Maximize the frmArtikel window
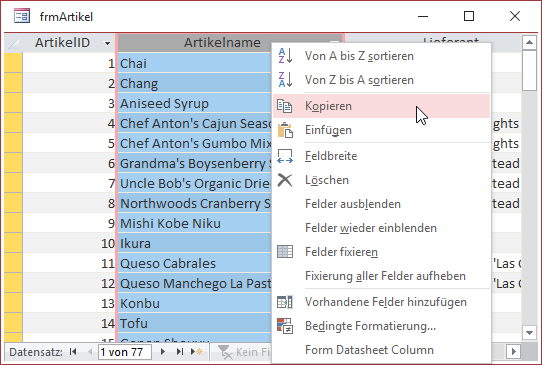The height and width of the screenshot is (365, 542). [x=469, y=16]
